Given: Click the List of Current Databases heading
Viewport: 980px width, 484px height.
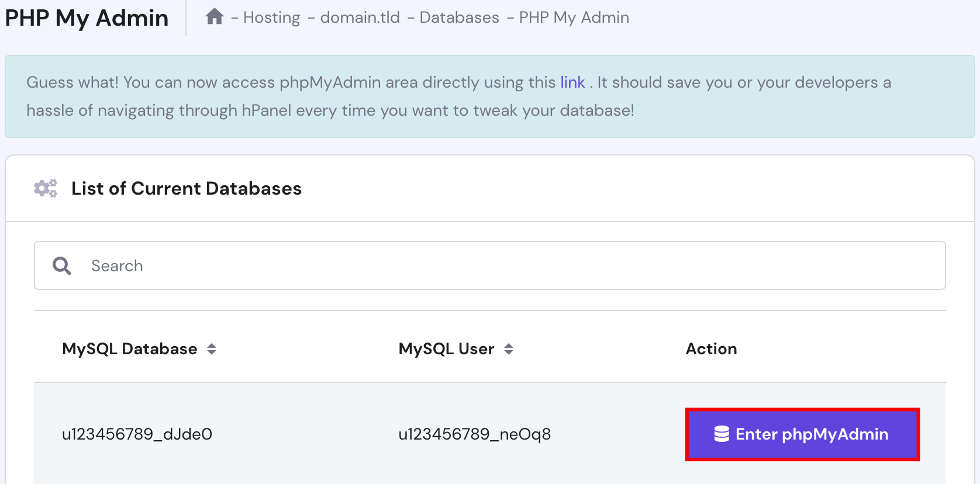Looking at the screenshot, I should [x=187, y=188].
